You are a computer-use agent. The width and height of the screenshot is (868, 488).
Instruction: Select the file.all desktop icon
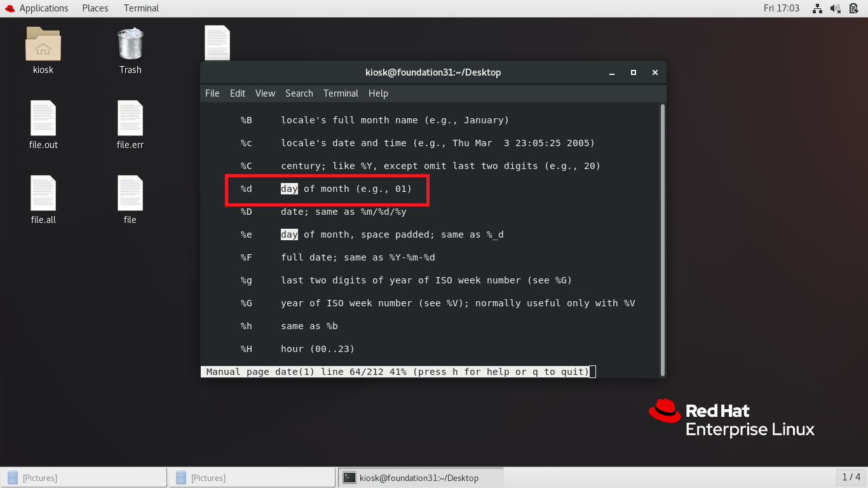click(x=43, y=193)
